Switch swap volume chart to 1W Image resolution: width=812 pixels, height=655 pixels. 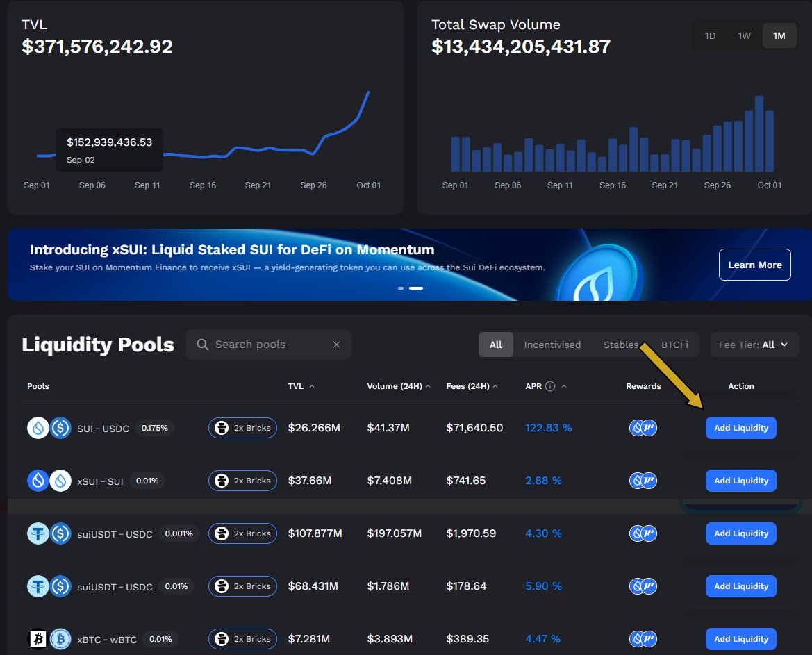coord(744,35)
